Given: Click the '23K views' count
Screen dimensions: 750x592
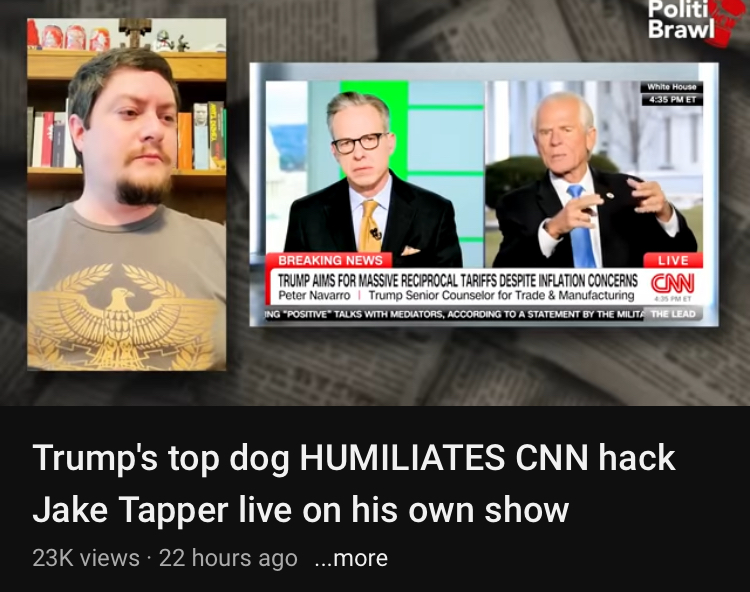Looking at the screenshot, I should click(x=86, y=558).
